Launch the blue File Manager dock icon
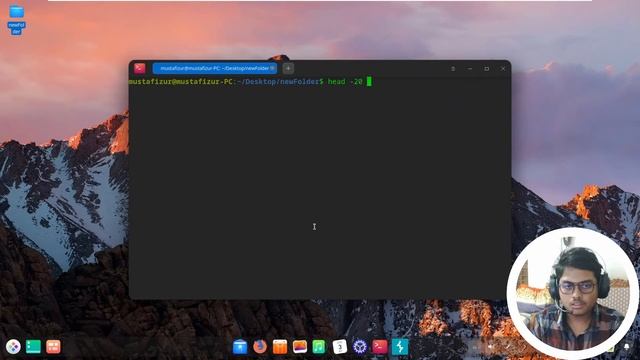This screenshot has height=360, width=640. click(240, 347)
